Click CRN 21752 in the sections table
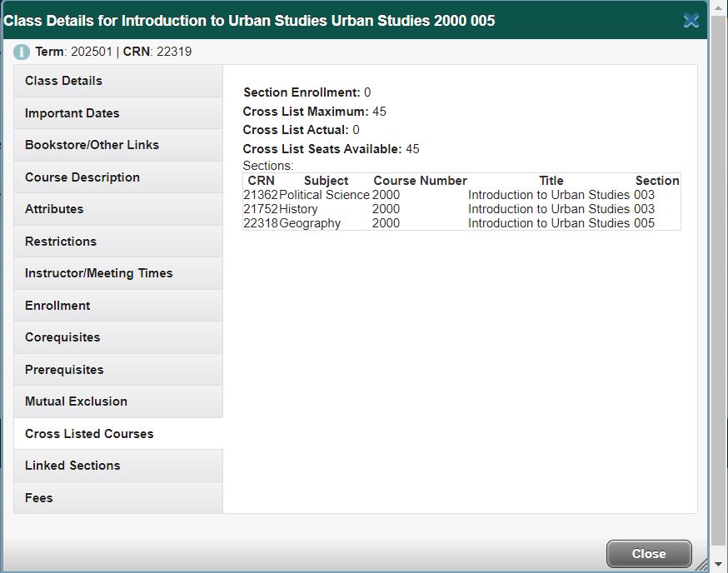Viewport: 728px width, 573px height. 261,209
